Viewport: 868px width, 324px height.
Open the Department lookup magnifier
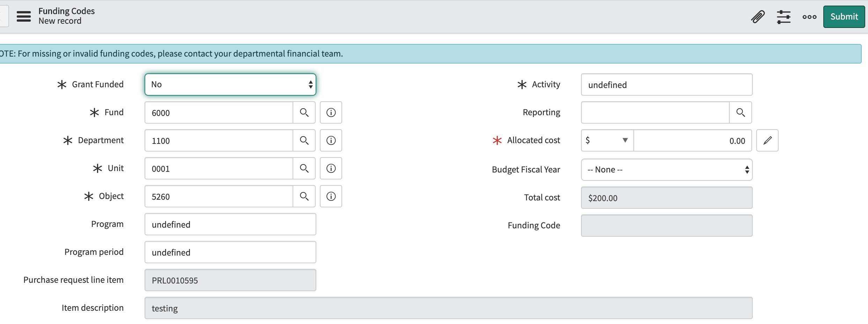tap(304, 140)
